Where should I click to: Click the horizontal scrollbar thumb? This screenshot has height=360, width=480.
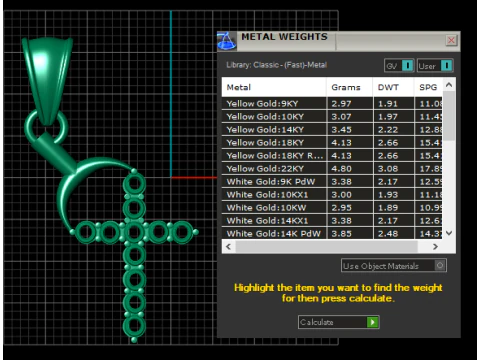(x=327, y=247)
